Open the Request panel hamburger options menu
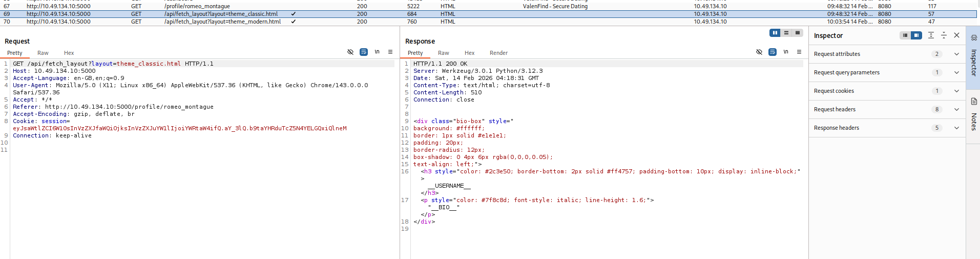This screenshot has width=980, height=259. point(390,52)
